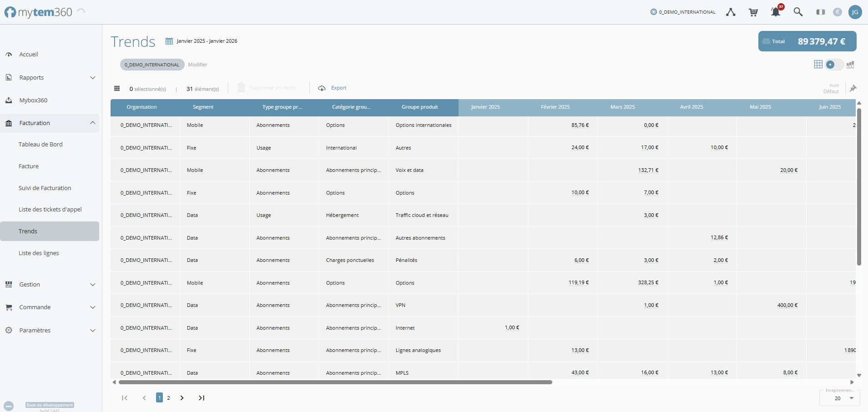Click the search magnifier icon

[798, 12]
